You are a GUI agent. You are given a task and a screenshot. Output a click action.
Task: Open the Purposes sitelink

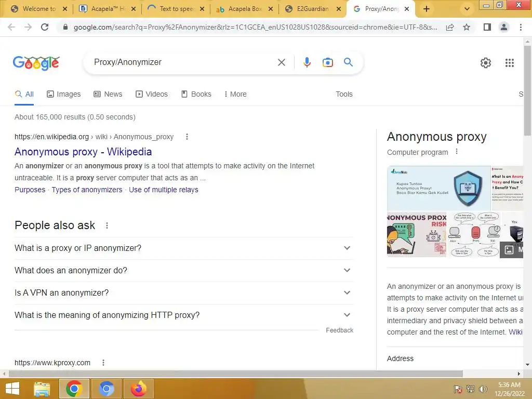[30, 190]
